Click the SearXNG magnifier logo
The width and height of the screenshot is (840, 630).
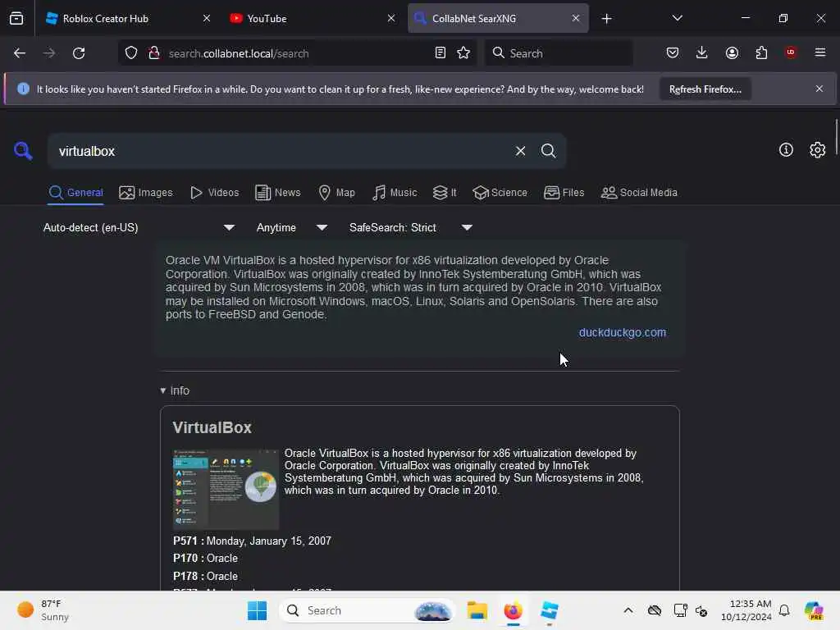[23, 151]
